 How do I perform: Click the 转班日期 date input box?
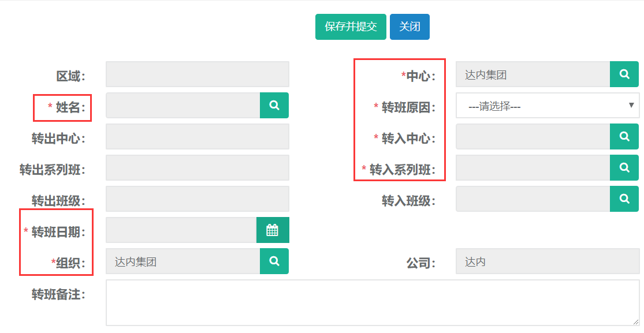[181, 230]
